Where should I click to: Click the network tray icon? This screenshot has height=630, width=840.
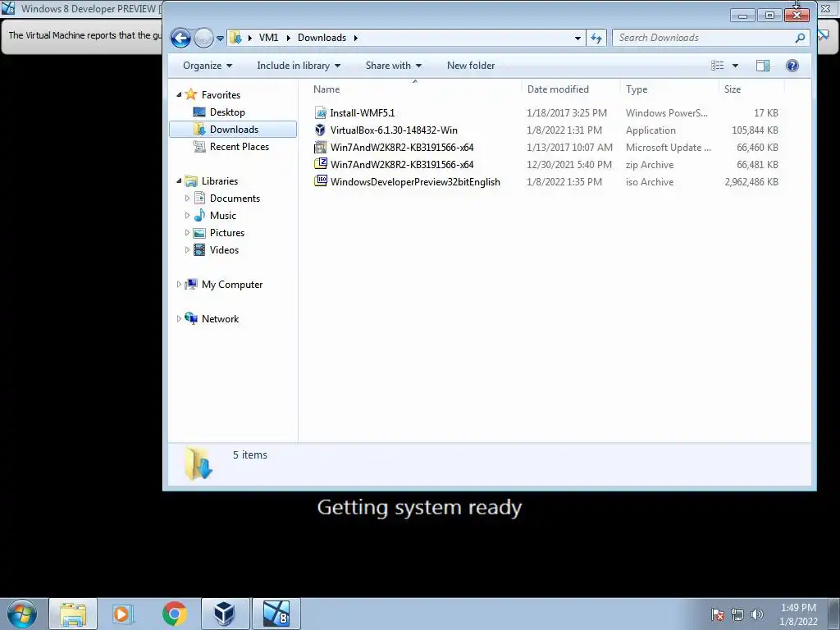tap(737, 614)
